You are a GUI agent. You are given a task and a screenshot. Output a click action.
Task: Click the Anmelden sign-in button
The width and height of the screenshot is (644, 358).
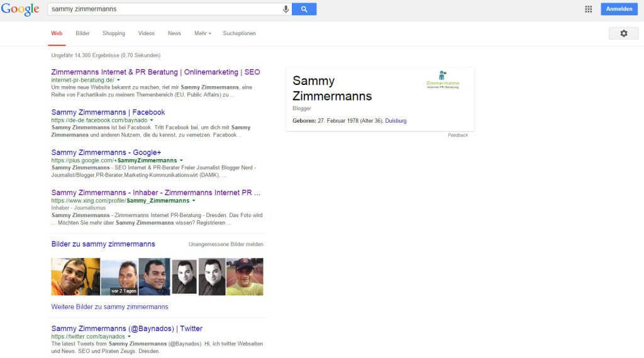[619, 9]
